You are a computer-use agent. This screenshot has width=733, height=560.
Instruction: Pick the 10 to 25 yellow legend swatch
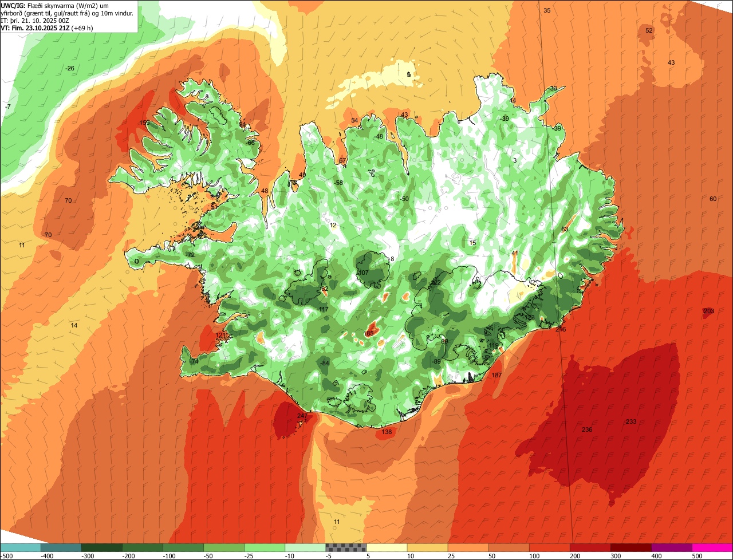(x=427, y=547)
